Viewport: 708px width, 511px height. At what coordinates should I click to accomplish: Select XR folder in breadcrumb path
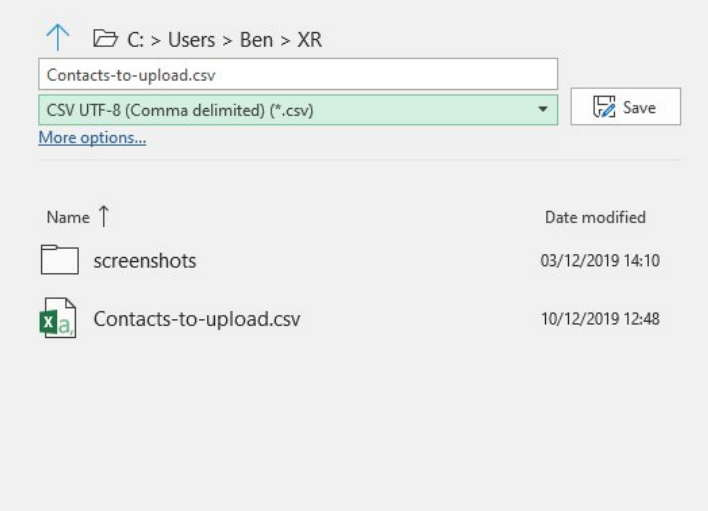pos(309,40)
